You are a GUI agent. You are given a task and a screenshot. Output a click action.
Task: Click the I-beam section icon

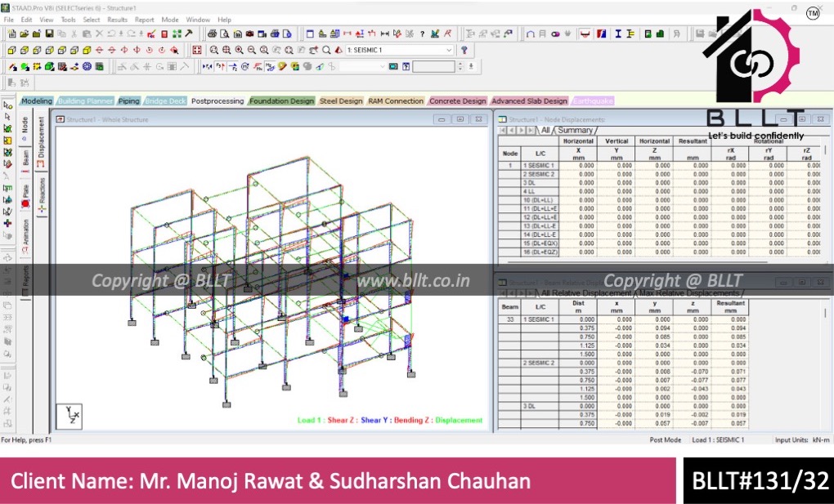pyautogui.click(x=618, y=34)
